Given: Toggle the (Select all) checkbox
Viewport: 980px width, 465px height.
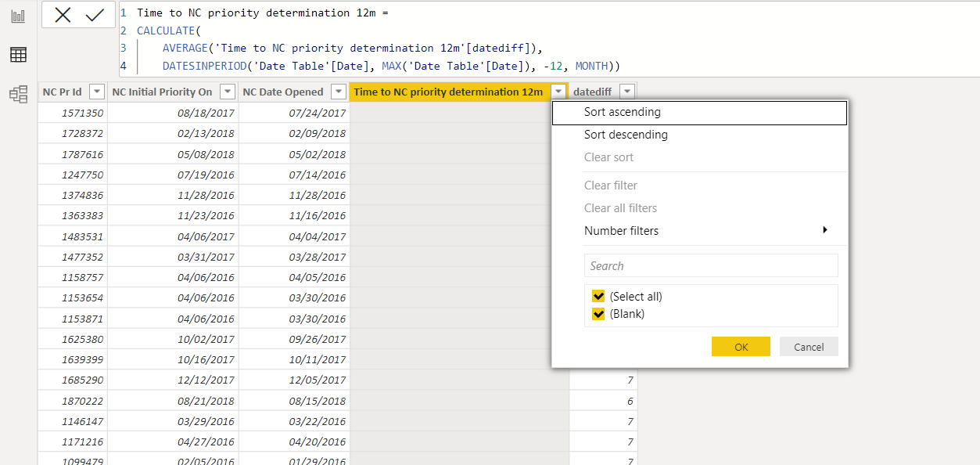Looking at the screenshot, I should [x=598, y=296].
